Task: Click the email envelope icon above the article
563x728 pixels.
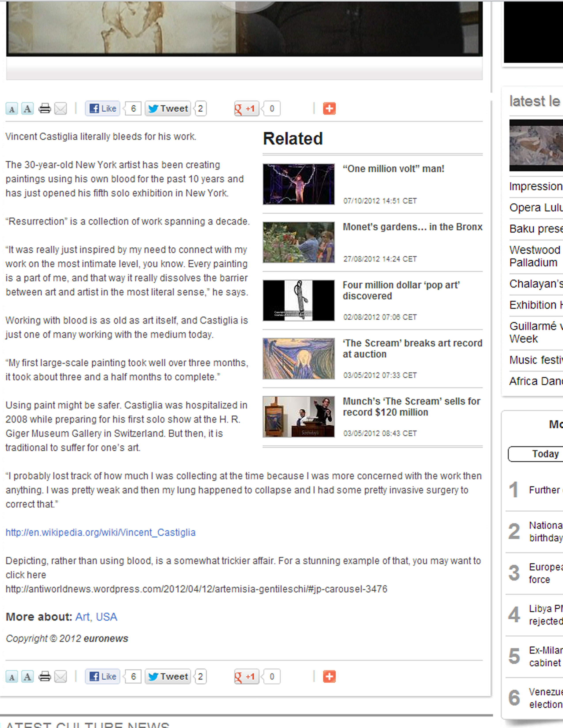Action: (61, 109)
